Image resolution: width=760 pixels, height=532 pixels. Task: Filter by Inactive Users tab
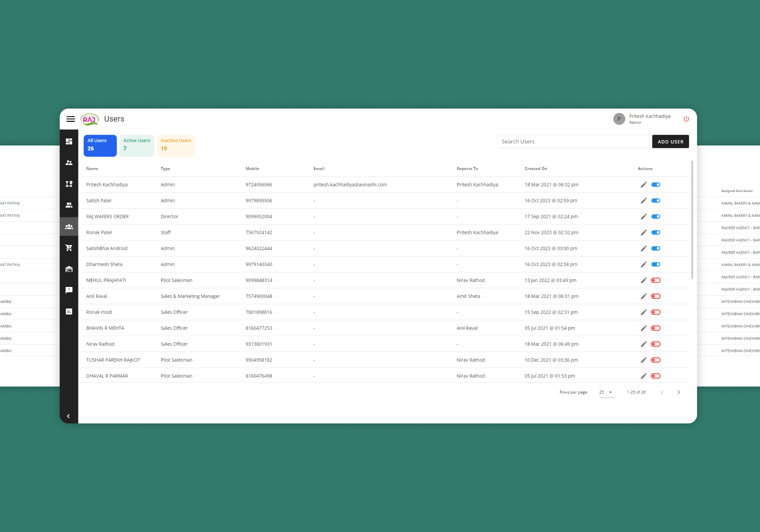click(x=176, y=146)
